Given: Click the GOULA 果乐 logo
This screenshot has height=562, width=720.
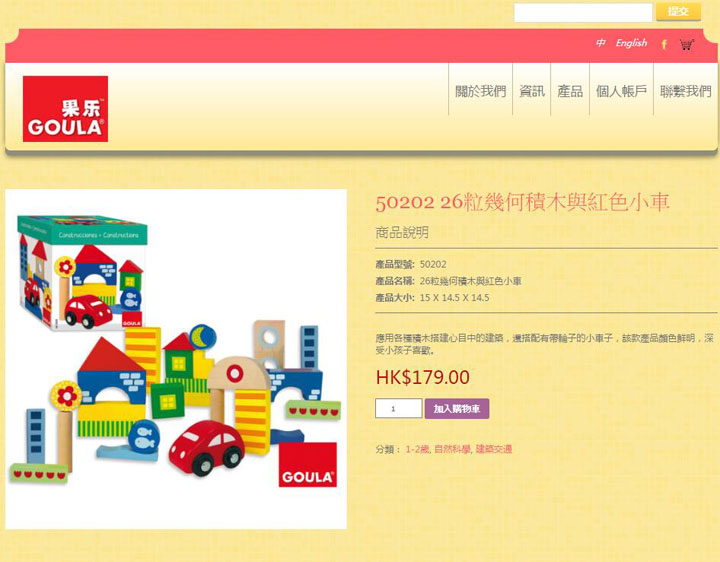Looking at the screenshot, I should coord(65,109).
